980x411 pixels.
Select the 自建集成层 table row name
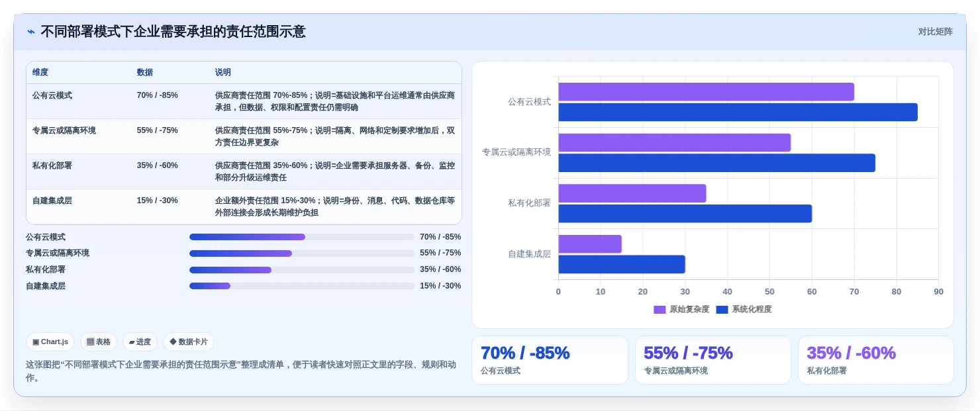point(52,201)
